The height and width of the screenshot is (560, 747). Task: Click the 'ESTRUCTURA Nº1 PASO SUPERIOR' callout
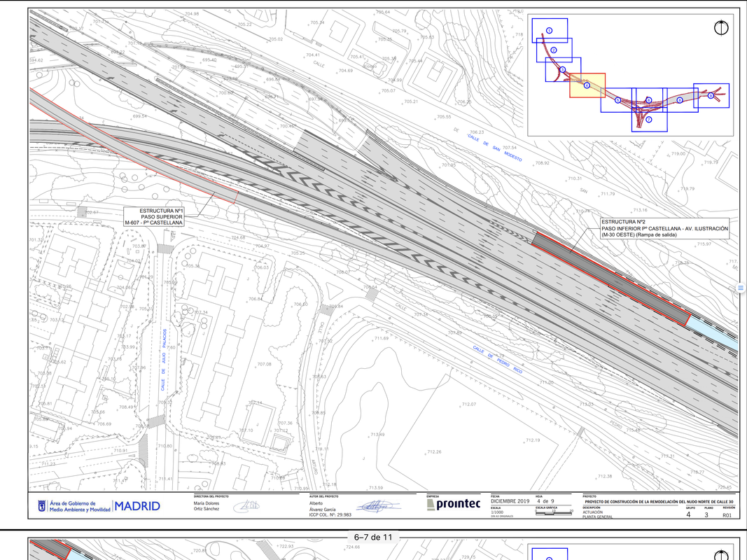(153, 217)
